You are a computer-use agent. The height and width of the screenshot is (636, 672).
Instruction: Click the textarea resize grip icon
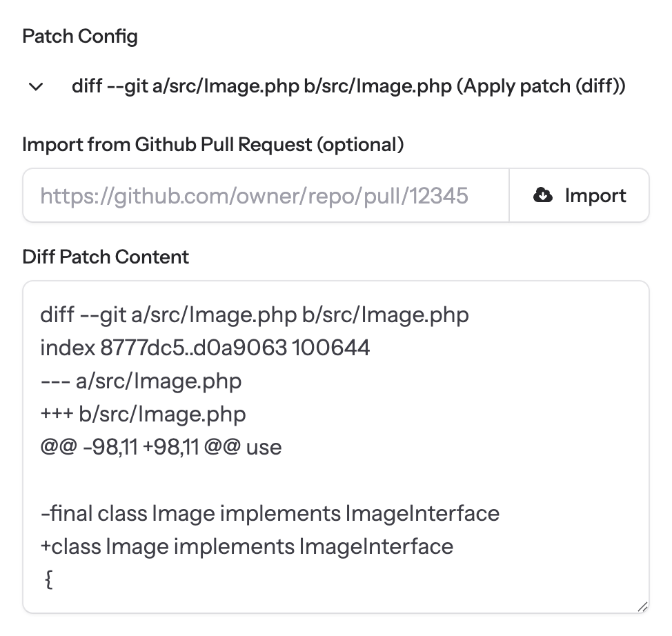[642, 606]
